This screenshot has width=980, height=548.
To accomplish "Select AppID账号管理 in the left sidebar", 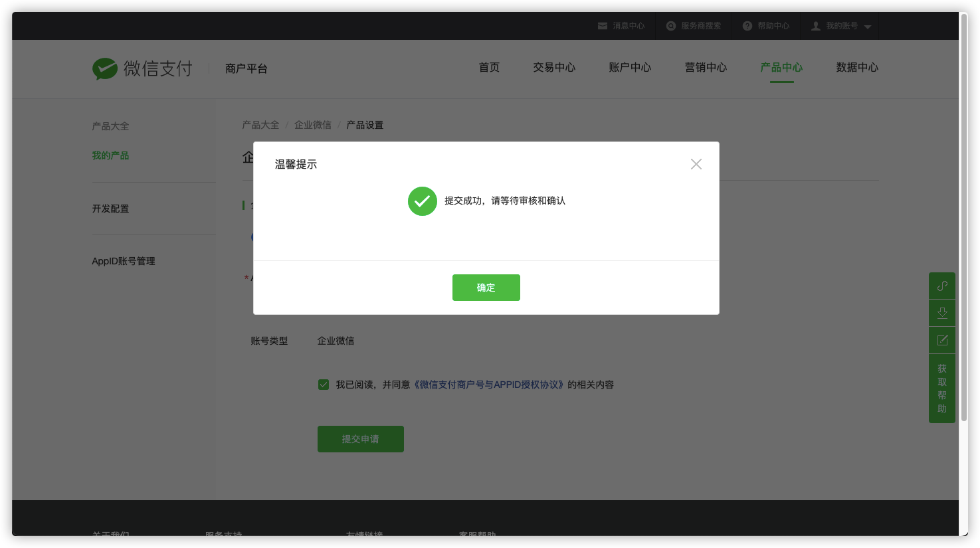I will 124,261.
